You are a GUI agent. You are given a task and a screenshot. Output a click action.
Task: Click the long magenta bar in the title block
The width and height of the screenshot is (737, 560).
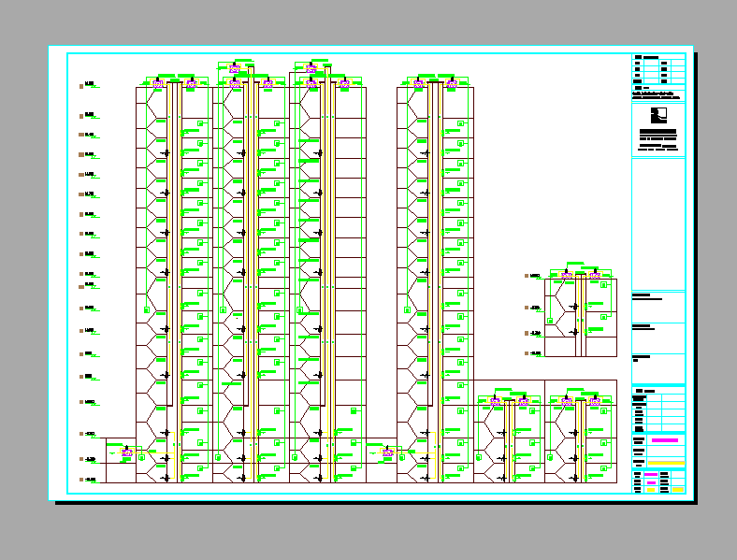coord(665,440)
